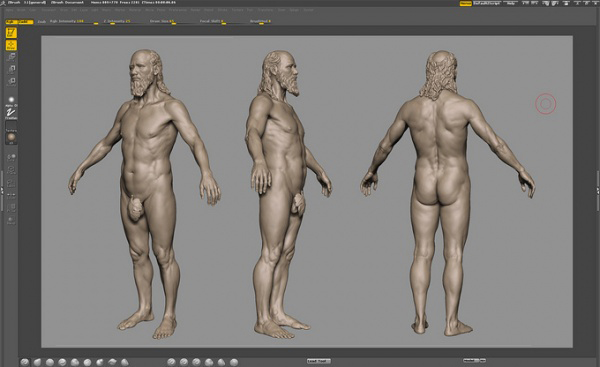
Task: Click the Menus button in title bar
Action: click(466, 3)
